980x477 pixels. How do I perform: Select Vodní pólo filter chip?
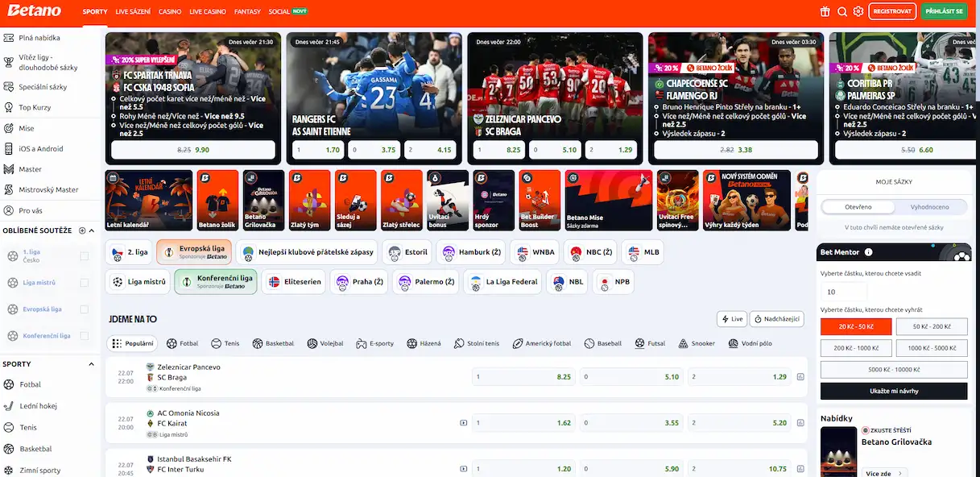click(751, 343)
